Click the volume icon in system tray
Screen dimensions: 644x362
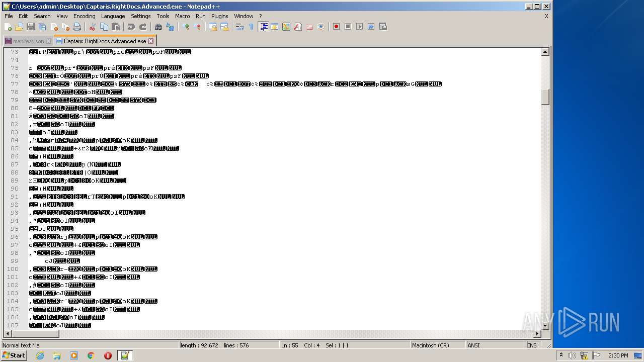coord(572,355)
